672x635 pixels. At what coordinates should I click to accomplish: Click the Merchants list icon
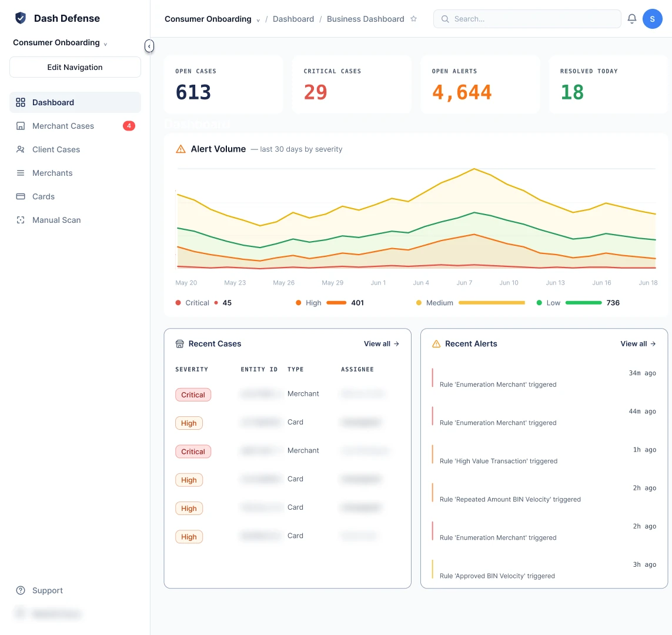[21, 173]
